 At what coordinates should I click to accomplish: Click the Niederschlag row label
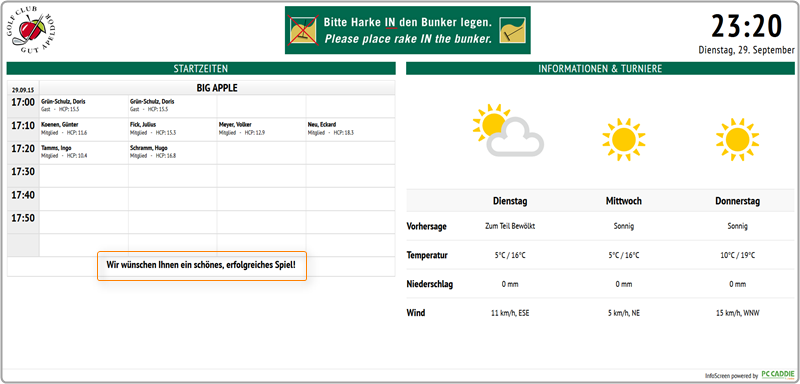pos(430,284)
